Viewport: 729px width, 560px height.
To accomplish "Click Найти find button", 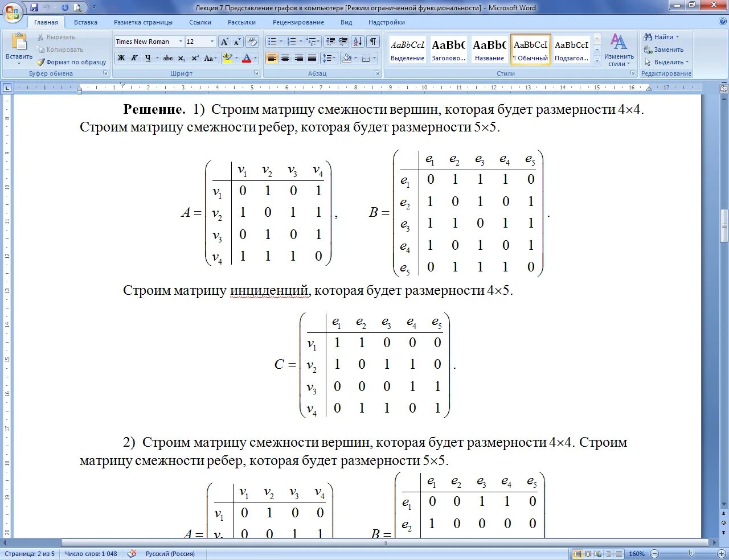I will pyautogui.click(x=661, y=37).
